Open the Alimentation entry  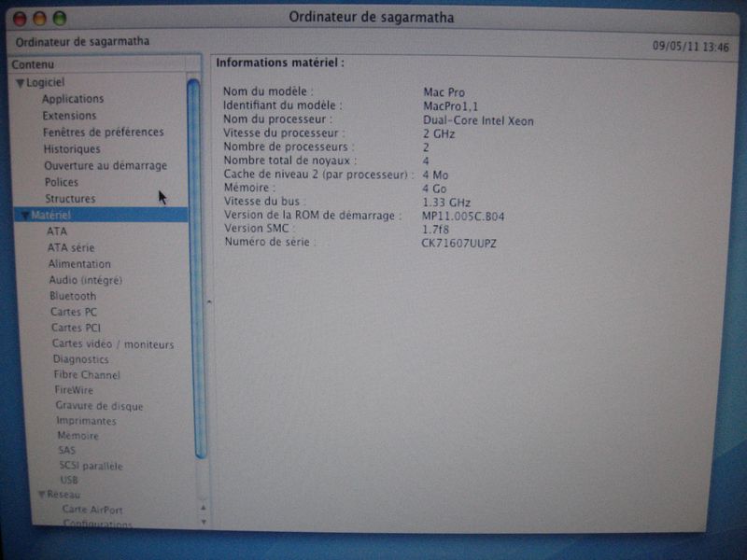pos(79,264)
